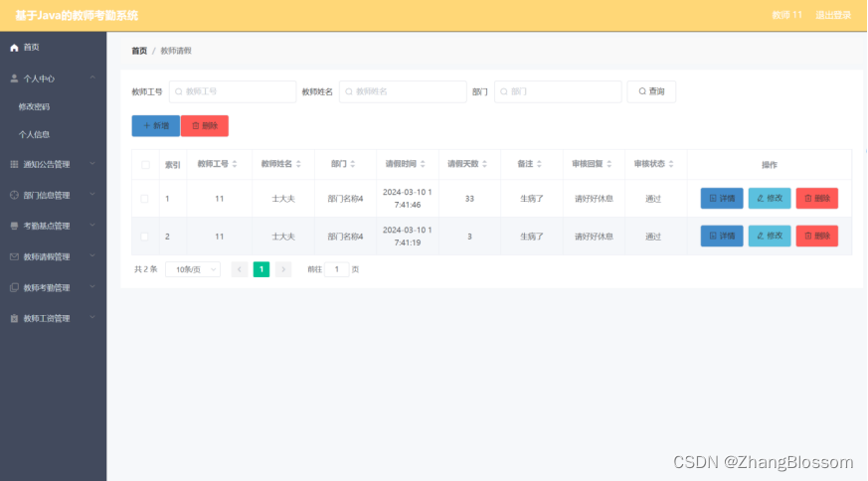Sort by 审核回复 column arrows
Image resolution: width=868 pixels, height=481 pixels.
coord(608,164)
